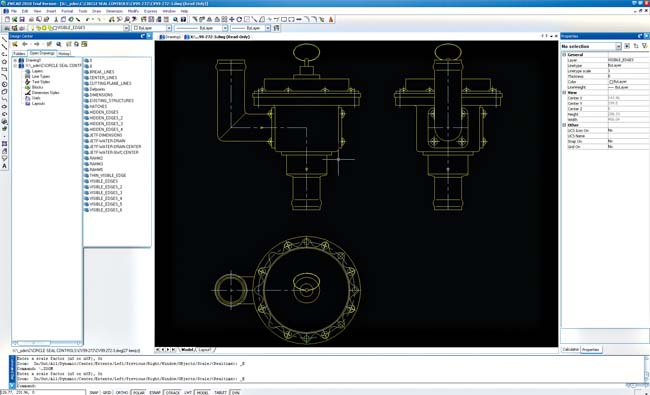Select Text Styles in the Design Center tree

[41, 82]
